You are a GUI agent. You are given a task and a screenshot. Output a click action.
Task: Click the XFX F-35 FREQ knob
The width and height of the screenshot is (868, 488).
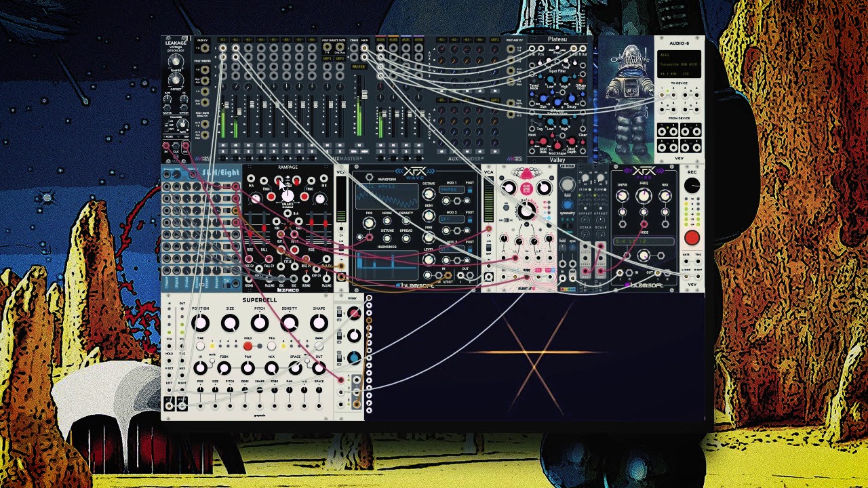point(644,197)
